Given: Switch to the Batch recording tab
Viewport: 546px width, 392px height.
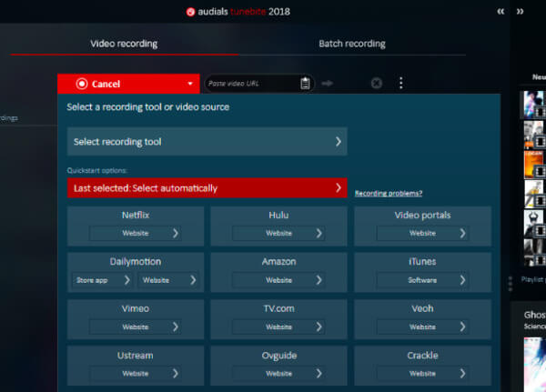Looking at the screenshot, I should (x=352, y=44).
